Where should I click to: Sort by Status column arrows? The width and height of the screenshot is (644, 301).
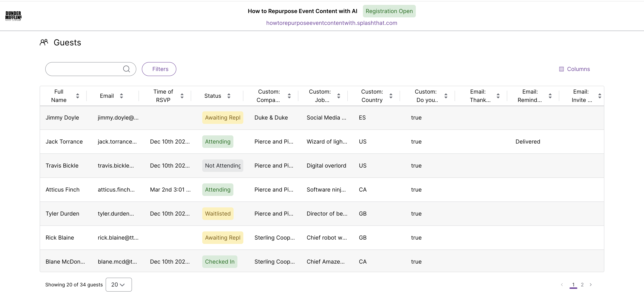(x=229, y=96)
